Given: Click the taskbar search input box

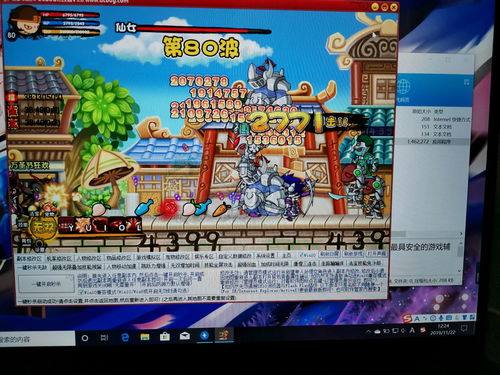Looking at the screenshot, I should click(37, 339).
